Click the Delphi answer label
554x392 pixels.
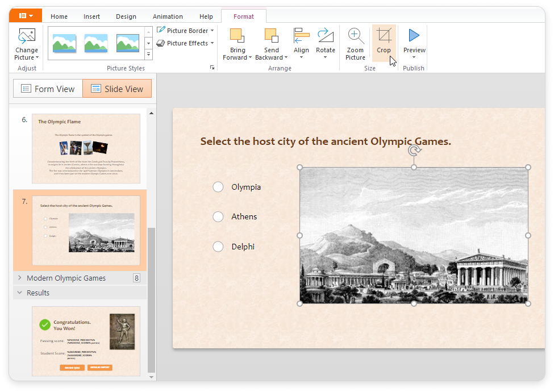click(x=243, y=247)
